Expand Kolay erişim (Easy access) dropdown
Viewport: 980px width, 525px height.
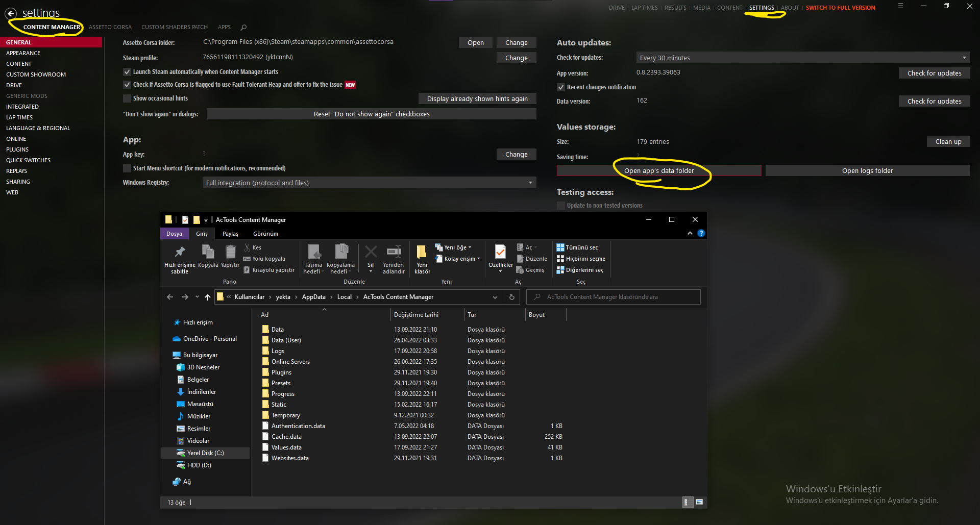[x=457, y=259]
